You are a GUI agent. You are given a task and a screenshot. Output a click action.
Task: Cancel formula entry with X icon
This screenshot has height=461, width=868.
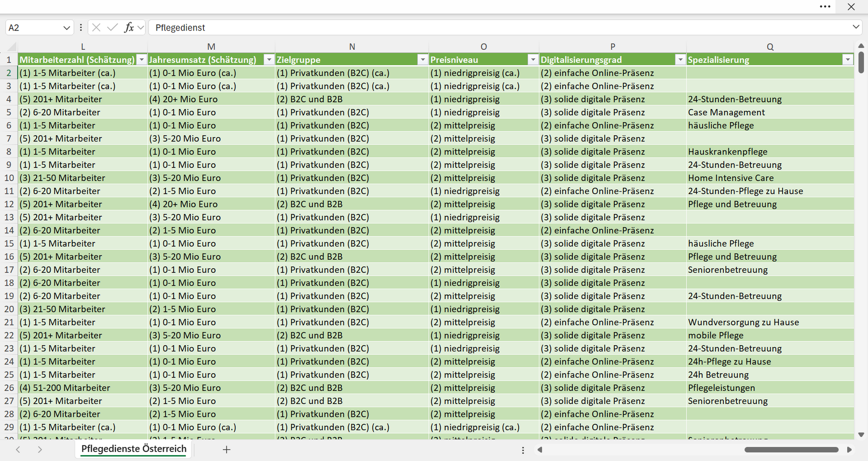pos(96,28)
